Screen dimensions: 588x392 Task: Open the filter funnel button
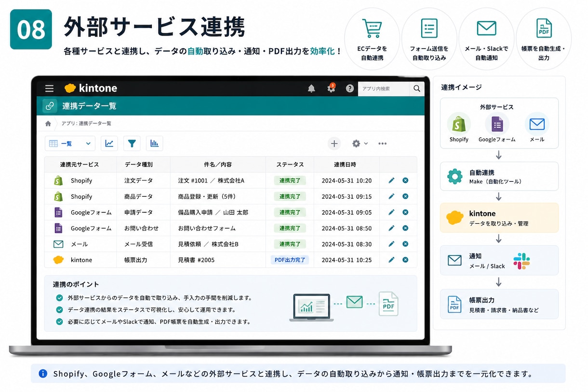coord(132,143)
